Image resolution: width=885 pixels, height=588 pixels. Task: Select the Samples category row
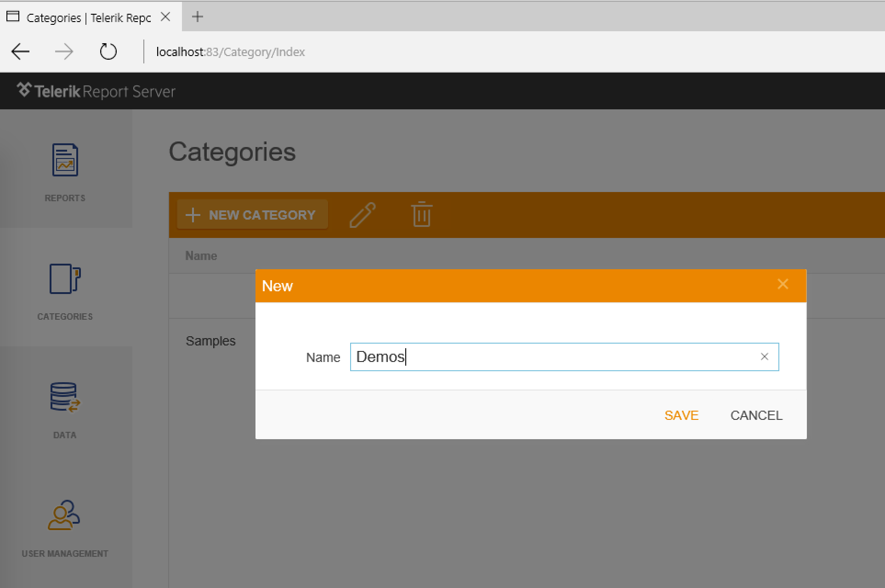coord(211,341)
